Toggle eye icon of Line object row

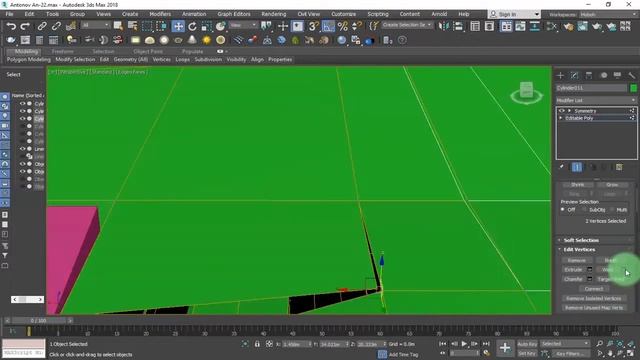pyautogui.click(x=22, y=149)
